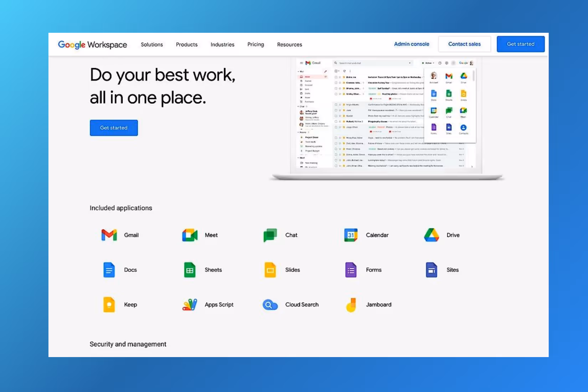Click the Jamboard icon
The width and height of the screenshot is (588, 392).
(351, 305)
